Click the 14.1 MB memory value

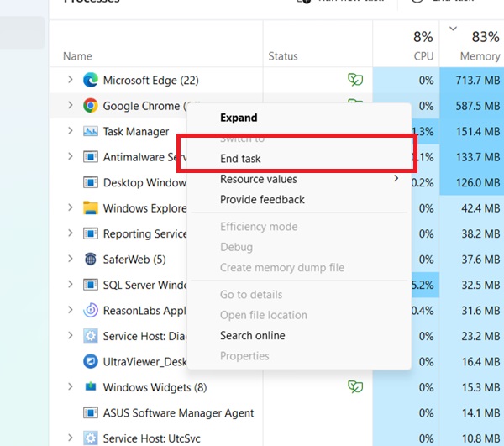(x=480, y=413)
